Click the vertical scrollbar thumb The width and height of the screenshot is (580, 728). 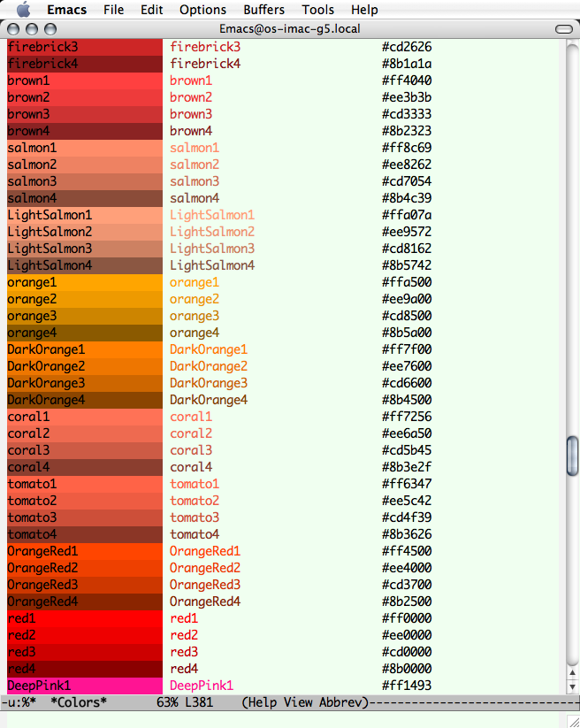click(x=573, y=456)
